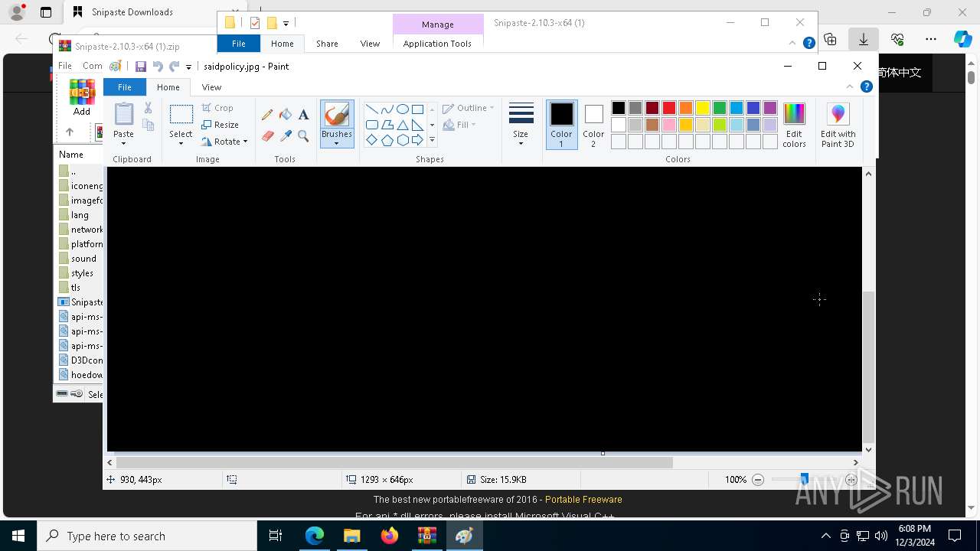Click the Cut scissors icon
980x551 pixels.
pos(149,108)
